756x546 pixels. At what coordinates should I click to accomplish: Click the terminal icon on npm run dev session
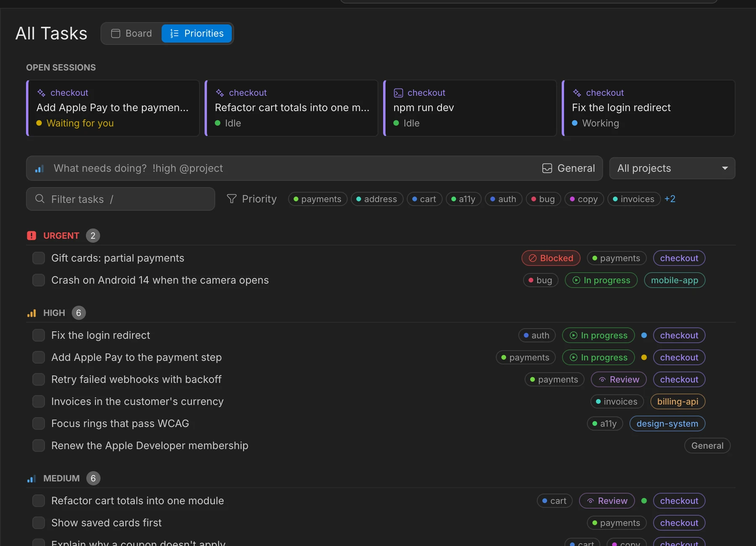point(398,93)
